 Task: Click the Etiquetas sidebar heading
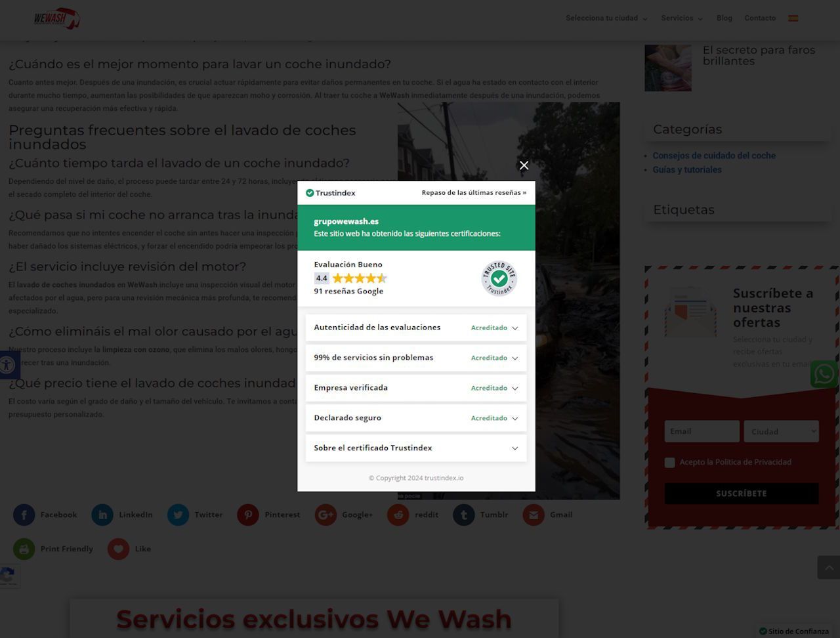pyautogui.click(x=684, y=210)
